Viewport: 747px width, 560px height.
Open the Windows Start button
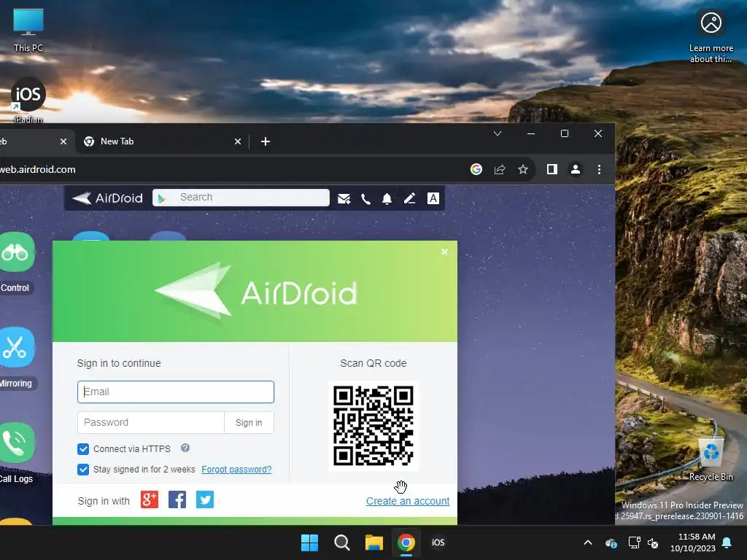coord(309,542)
